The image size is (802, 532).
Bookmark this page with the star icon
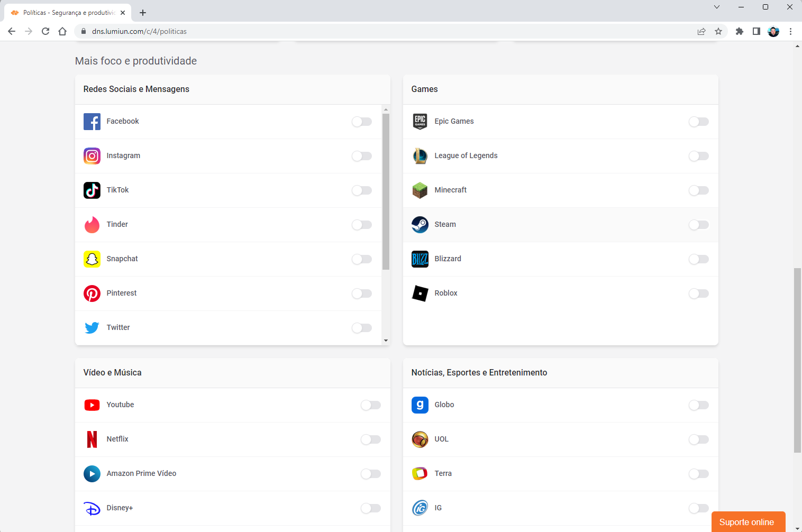(718, 31)
